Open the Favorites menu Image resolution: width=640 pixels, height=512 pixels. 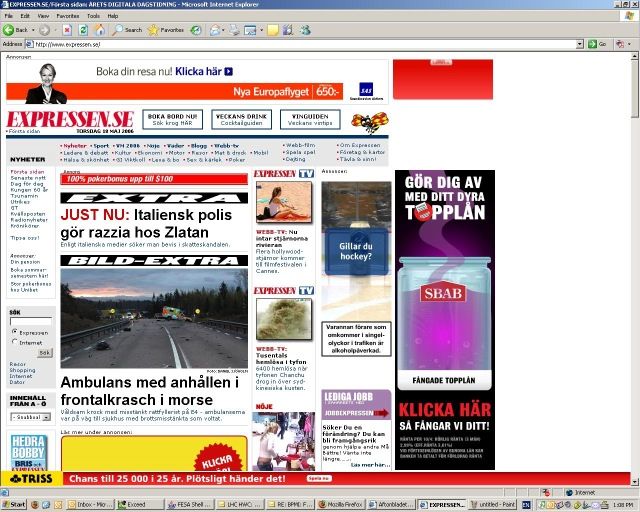click(x=68, y=16)
